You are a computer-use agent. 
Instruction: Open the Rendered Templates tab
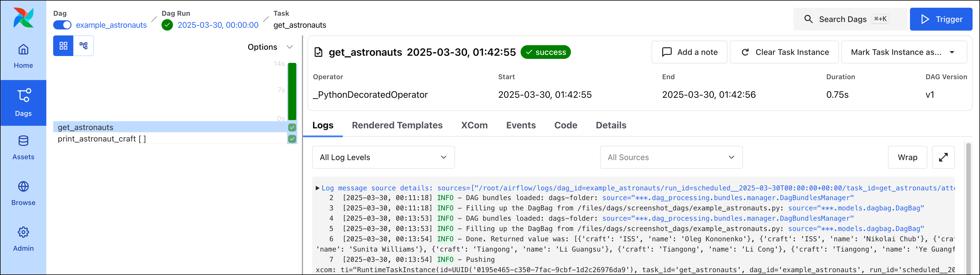(x=397, y=125)
